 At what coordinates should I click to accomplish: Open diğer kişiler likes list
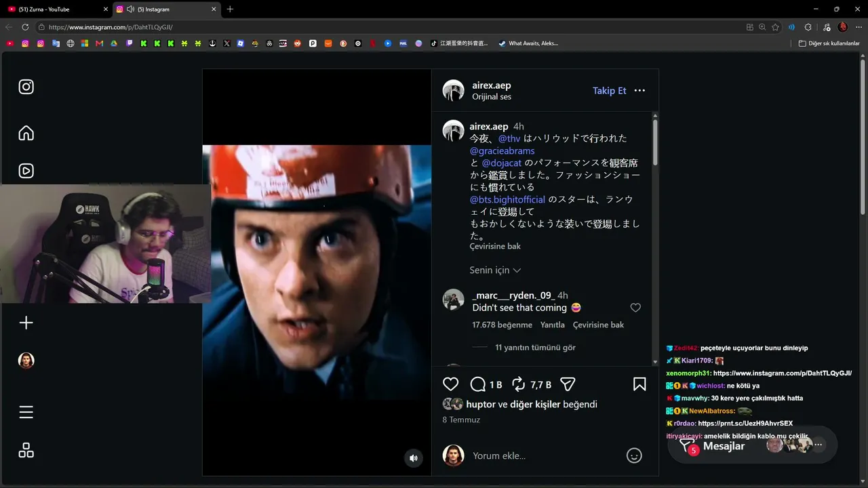pyautogui.click(x=534, y=404)
